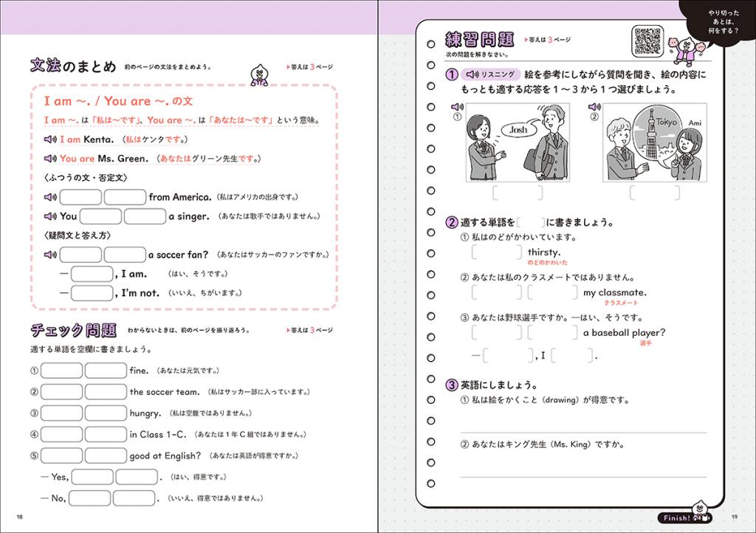The width and height of the screenshot is (756, 533).
Task: Open the Tokyo tower illustration with Ami
Action: tap(655, 142)
